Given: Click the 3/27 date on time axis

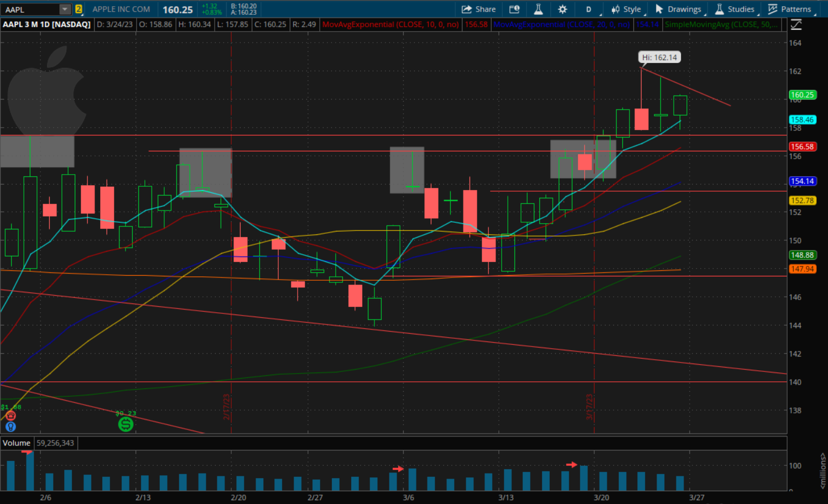Looking at the screenshot, I should (x=697, y=497).
